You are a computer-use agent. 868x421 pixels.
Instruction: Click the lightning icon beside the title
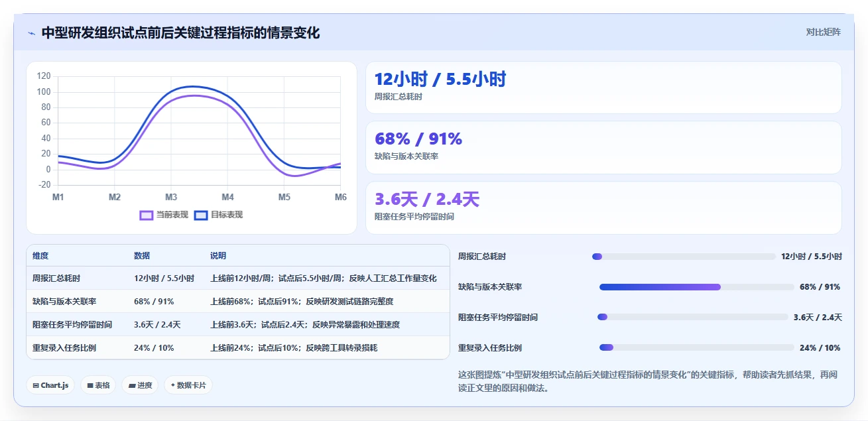[x=32, y=33]
